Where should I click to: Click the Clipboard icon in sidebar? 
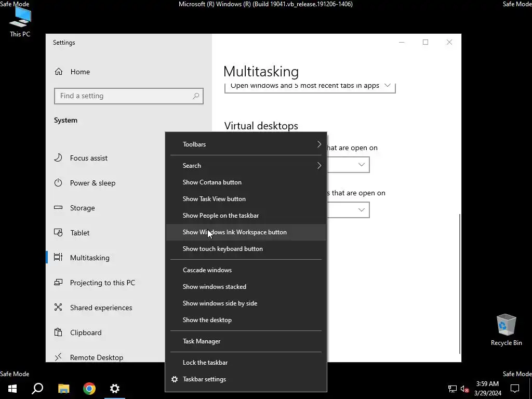tap(58, 332)
